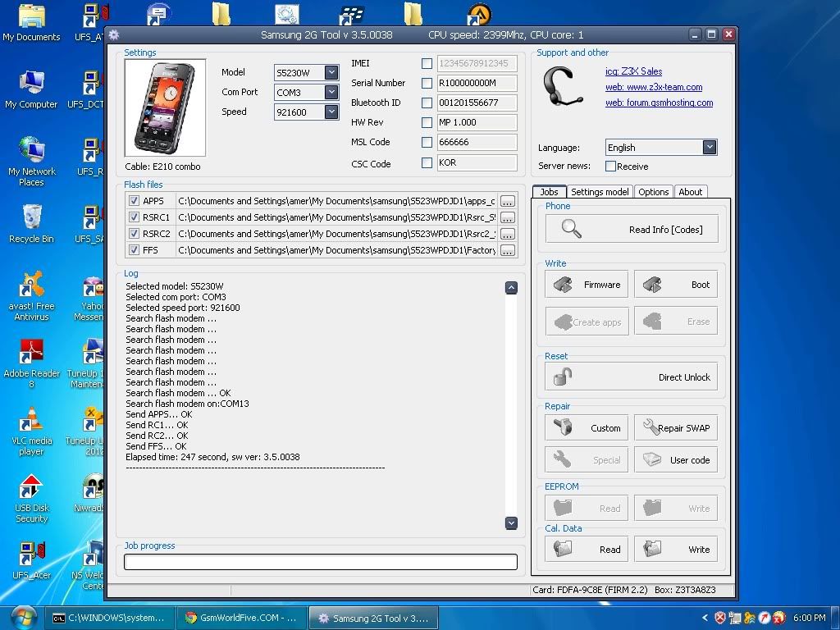This screenshot has width=840, height=630.
Task: Click the User code button
Action: [x=676, y=459]
